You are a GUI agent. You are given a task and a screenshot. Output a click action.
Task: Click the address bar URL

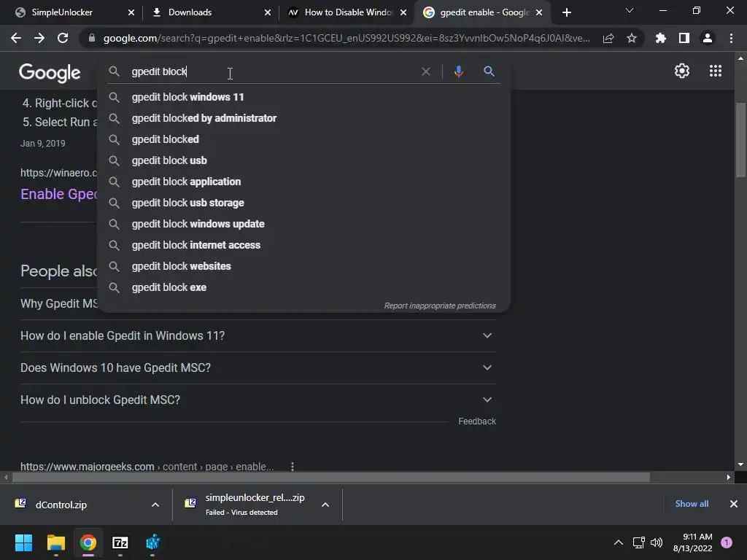pyautogui.click(x=347, y=38)
